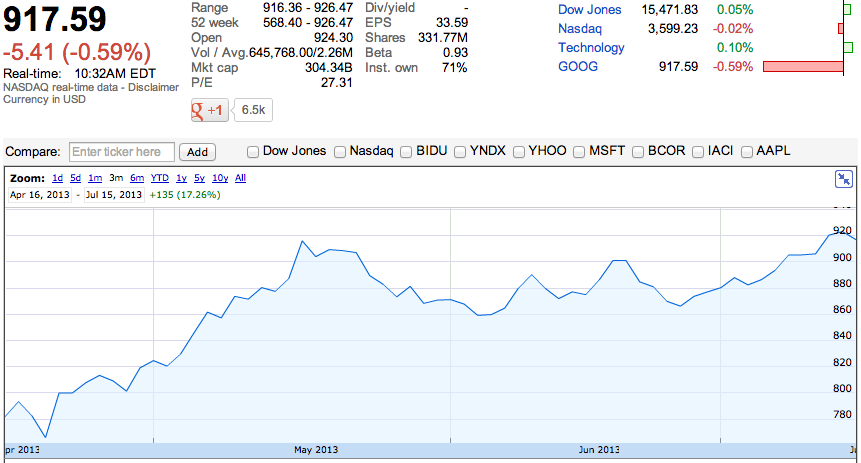
Task: Open the Technology sector link
Action: [591, 48]
